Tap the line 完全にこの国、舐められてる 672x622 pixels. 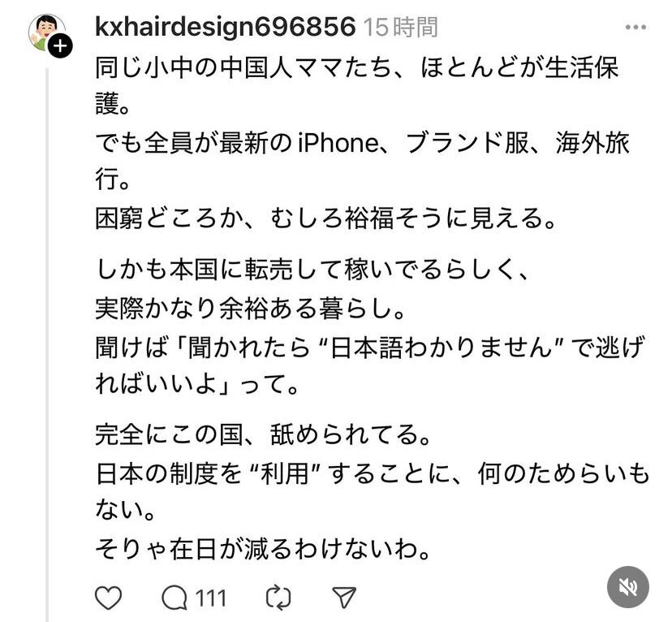(x=263, y=434)
